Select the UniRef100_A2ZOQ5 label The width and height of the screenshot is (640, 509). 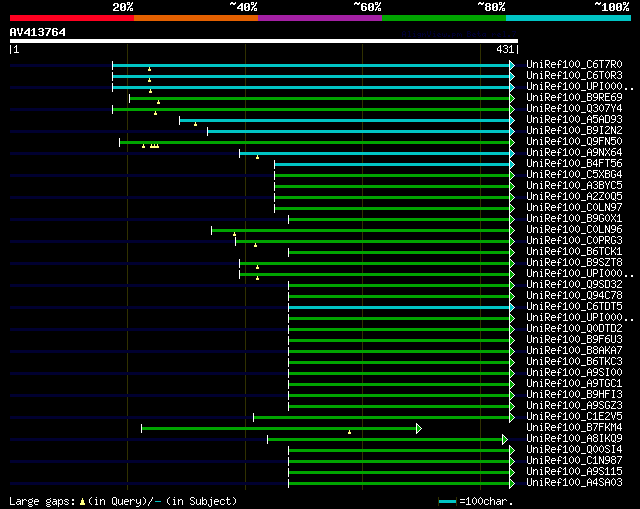574,197
